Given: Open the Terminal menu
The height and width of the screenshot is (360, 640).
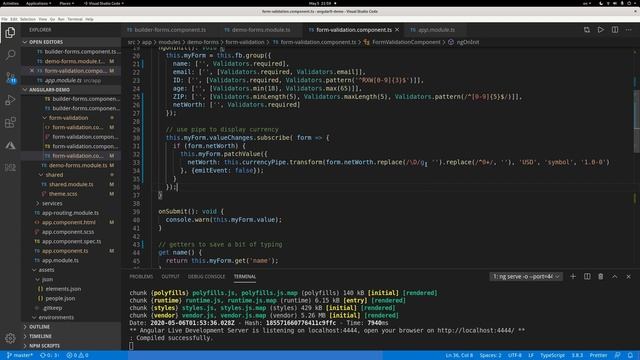Looking at the screenshot, I should [75, 19].
